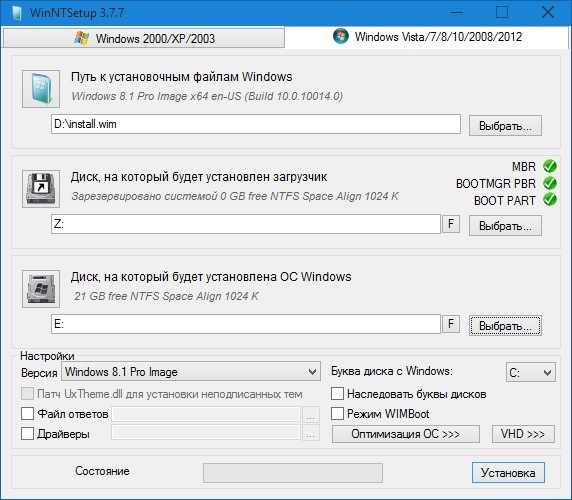Click the BOOT PART green checkmark icon
The width and height of the screenshot is (572, 500).
pyautogui.click(x=550, y=200)
